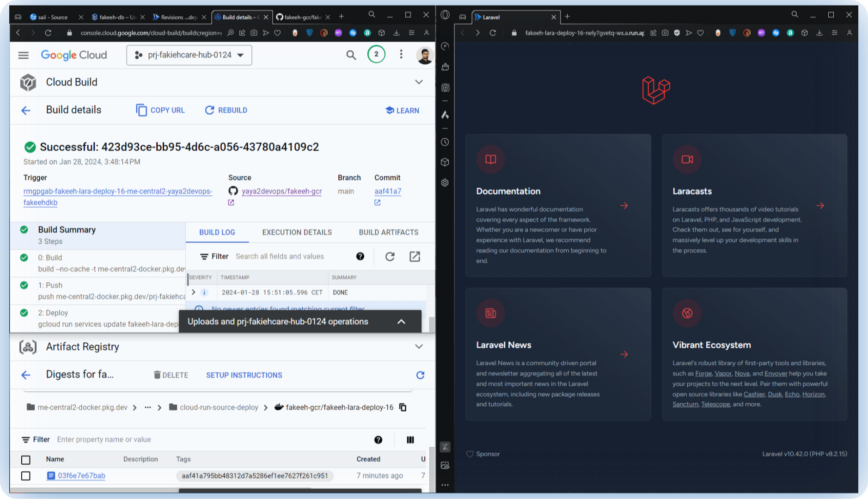Viewport: 868px width, 499px height.
Task: Open notifications badge showing 2
Action: (x=376, y=55)
